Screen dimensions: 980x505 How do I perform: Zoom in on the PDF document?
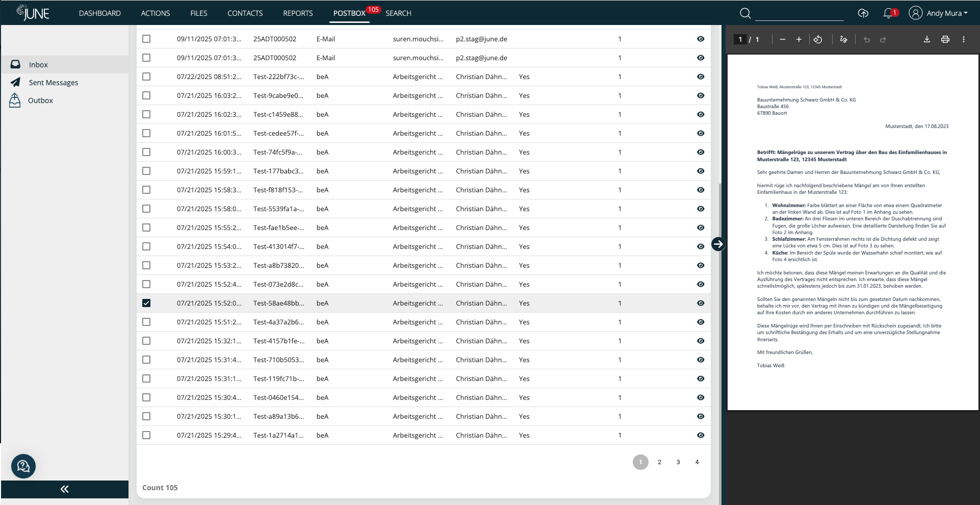pos(799,39)
